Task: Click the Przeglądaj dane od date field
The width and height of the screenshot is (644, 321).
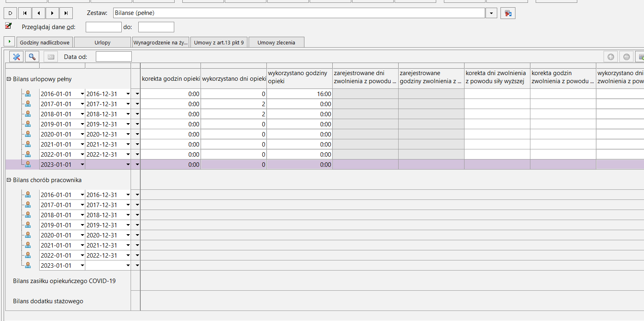Action: click(103, 27)
